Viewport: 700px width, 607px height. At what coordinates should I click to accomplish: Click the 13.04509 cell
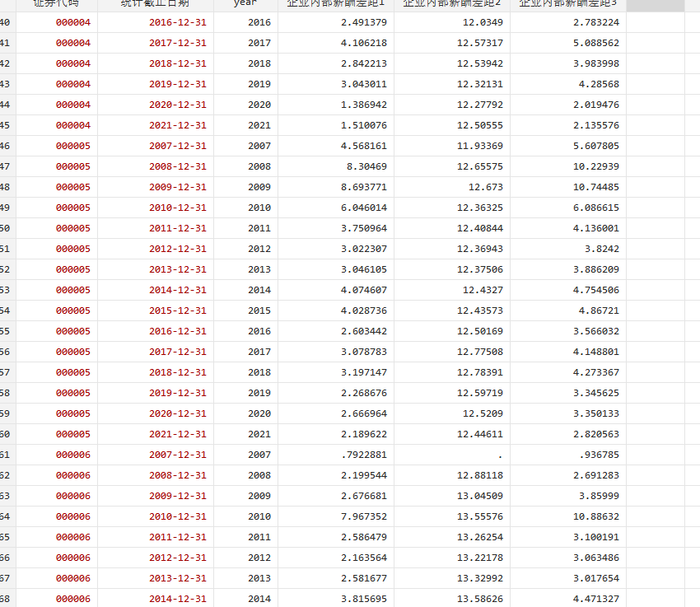coord(452,496)
